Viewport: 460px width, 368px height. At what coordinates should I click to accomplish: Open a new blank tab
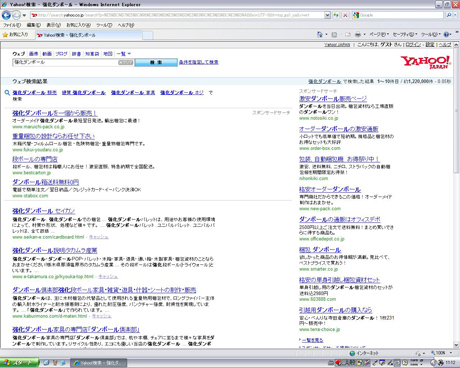coord(148,35)
